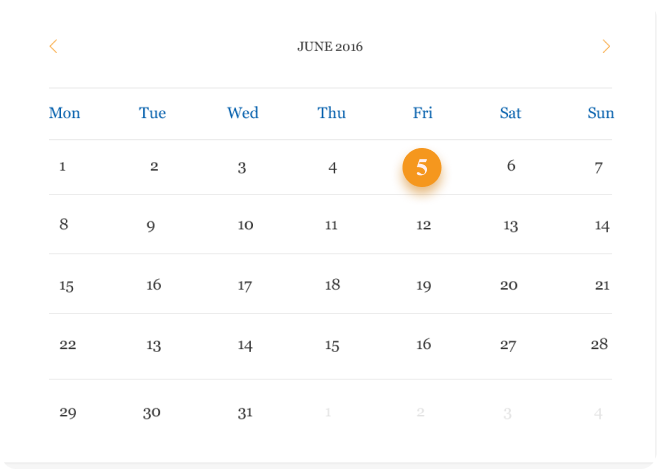Pick date 8 under Mon

63,224
